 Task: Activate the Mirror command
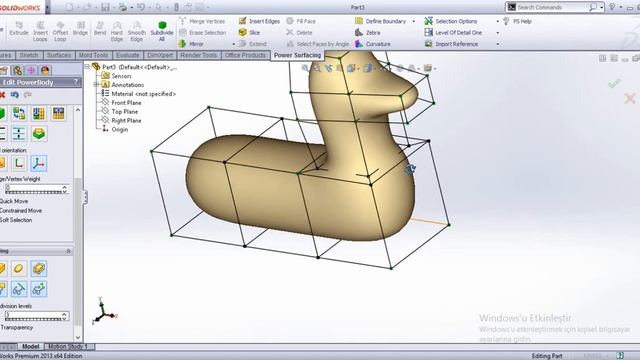coord(191,44)
